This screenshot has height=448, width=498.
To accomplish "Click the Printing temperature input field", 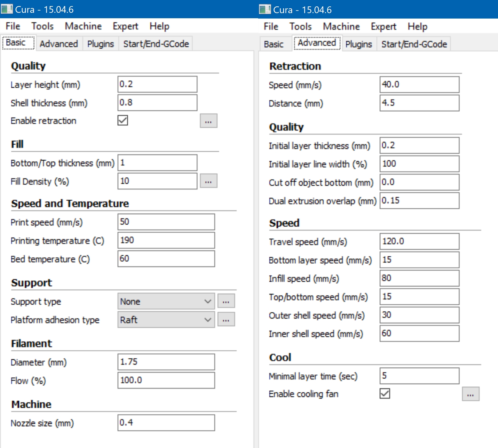I will (x=166, y=240).
